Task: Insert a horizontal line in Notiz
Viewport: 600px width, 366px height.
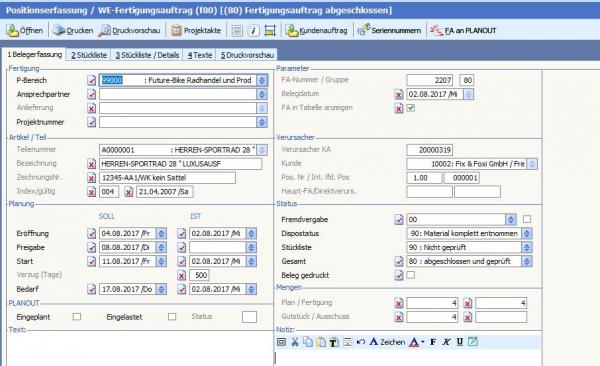Action: coord(347,342)
